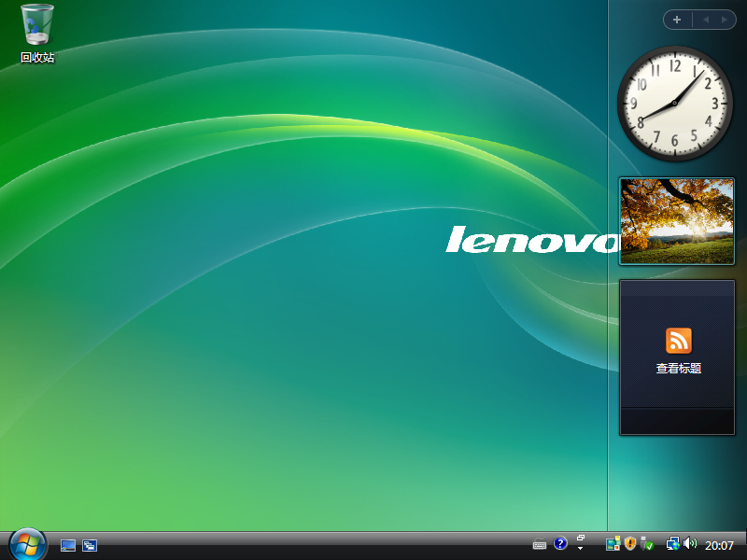Expand the language bar options arrow
The width and height of the screenshot is (747, 560).
tap(580, 549)
